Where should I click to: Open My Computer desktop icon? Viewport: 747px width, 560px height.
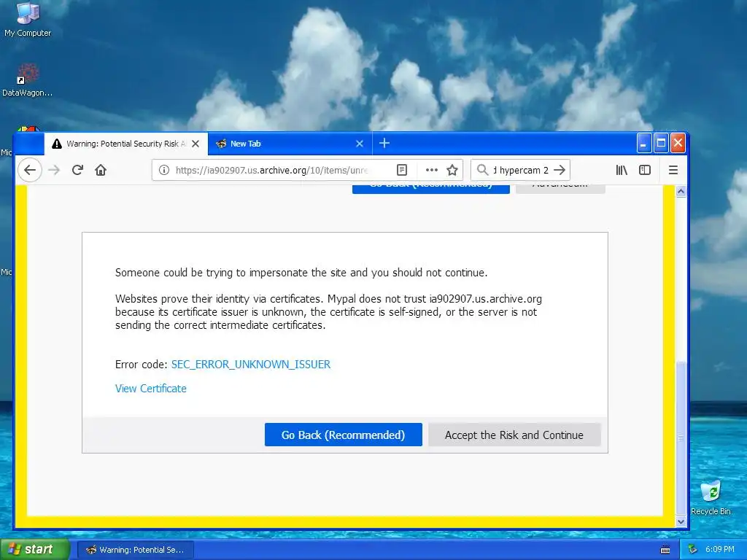click(28, 20)
